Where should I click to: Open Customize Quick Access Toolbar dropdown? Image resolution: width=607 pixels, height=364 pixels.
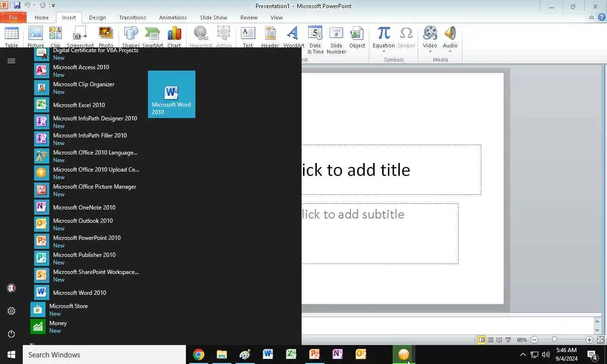(x=53, y=6)
